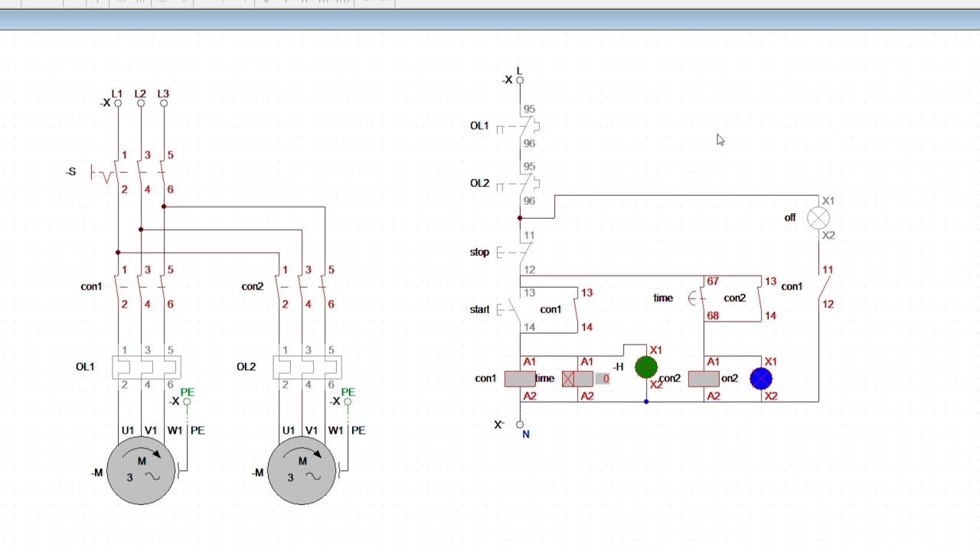Viewport: 980px width, 551px height.
Task: Select the con1 coil A1-A2
Action: (x=520, y=379)
